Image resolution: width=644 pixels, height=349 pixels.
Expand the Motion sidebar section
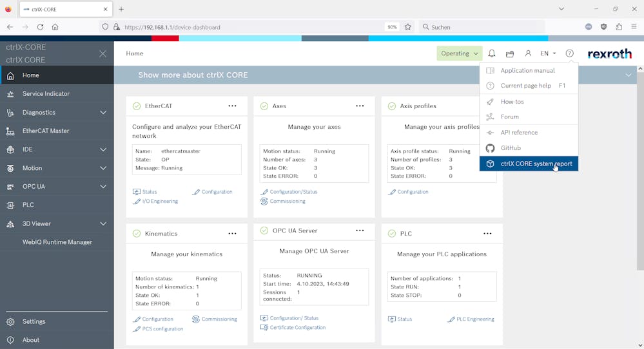(103, 168)
